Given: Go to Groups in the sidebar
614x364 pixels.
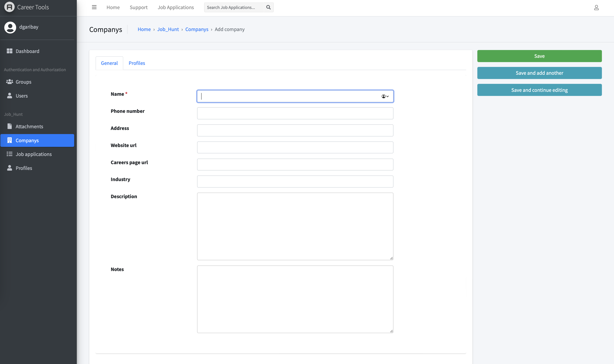Looking at the screenshot, I should 23,82.
